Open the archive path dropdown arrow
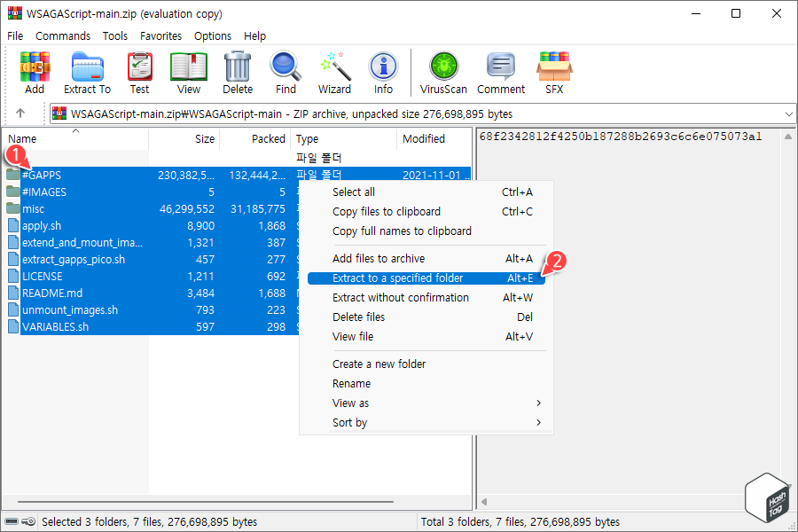 787,113
